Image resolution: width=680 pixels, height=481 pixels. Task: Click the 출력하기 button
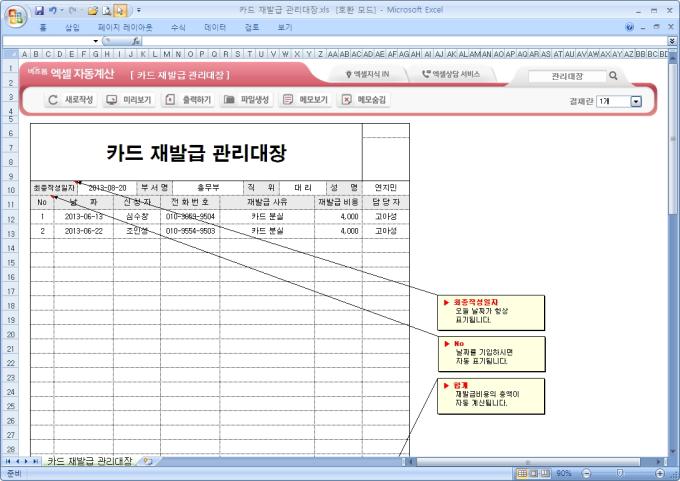click(188, 100)
